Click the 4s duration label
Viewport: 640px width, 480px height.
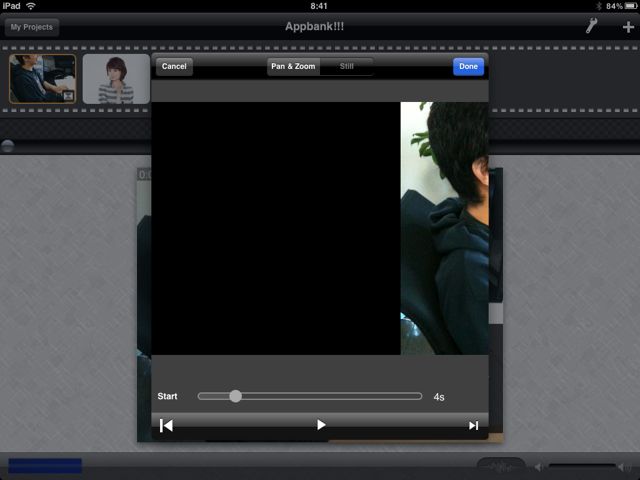tap(439, 397)
